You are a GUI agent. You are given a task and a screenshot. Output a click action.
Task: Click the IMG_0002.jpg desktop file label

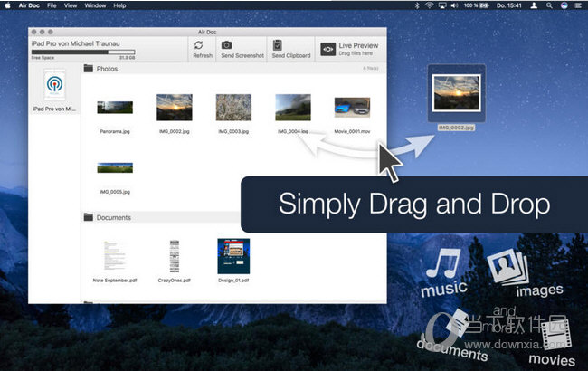[x=456, y=128]
